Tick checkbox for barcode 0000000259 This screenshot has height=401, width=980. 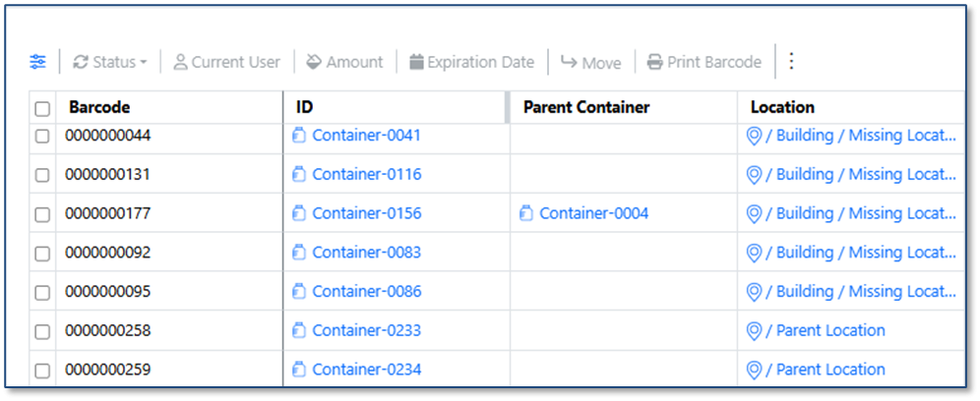[x=42, y=371]
